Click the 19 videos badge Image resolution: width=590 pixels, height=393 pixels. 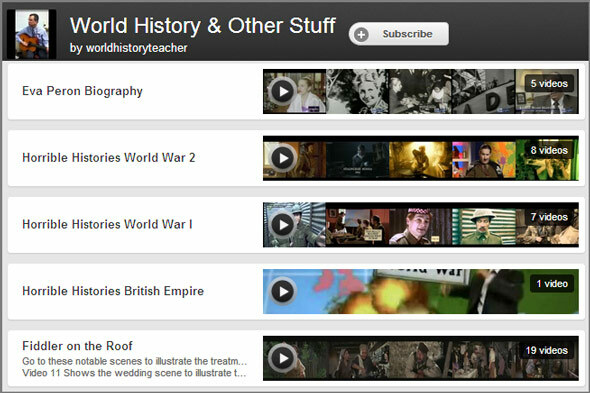click(x=546, y=350)
